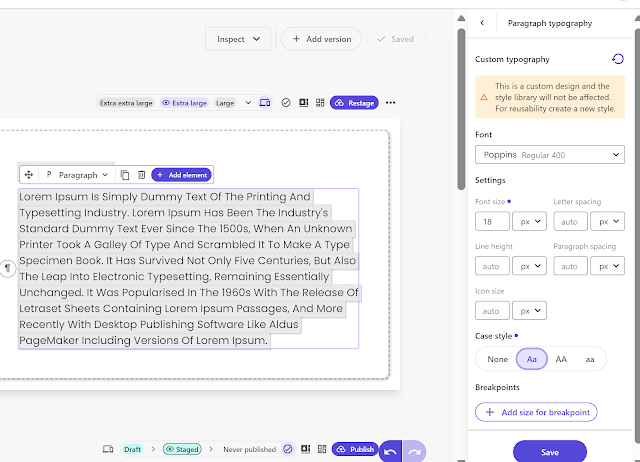
Task: Open the Inspect dropdown
Action: coord(238,39)
